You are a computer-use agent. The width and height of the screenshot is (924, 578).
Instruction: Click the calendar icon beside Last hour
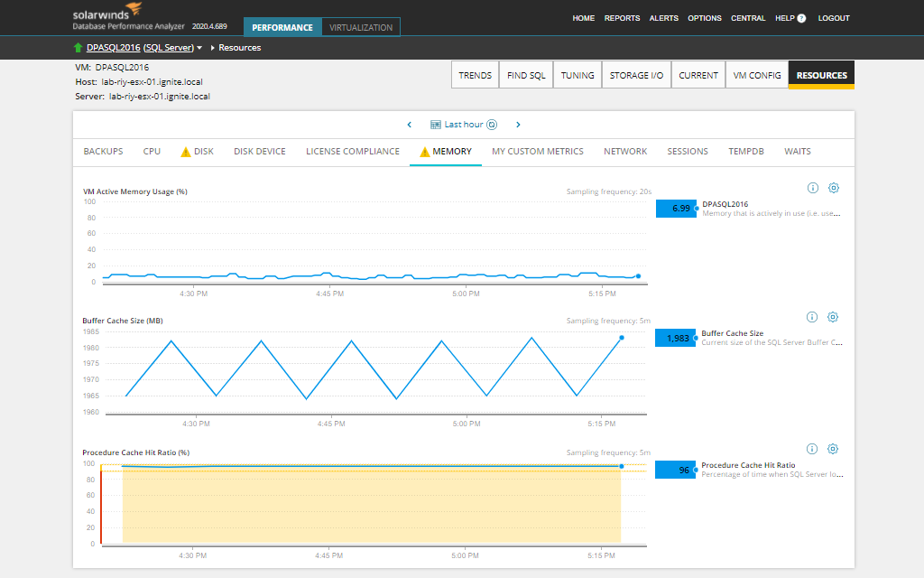pos(436,125)
